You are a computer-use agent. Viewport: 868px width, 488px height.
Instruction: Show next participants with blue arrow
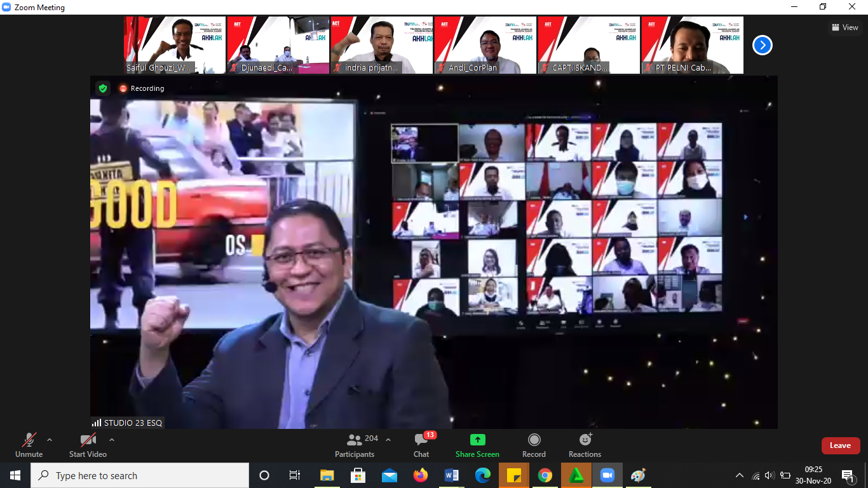tap(762, 45)
